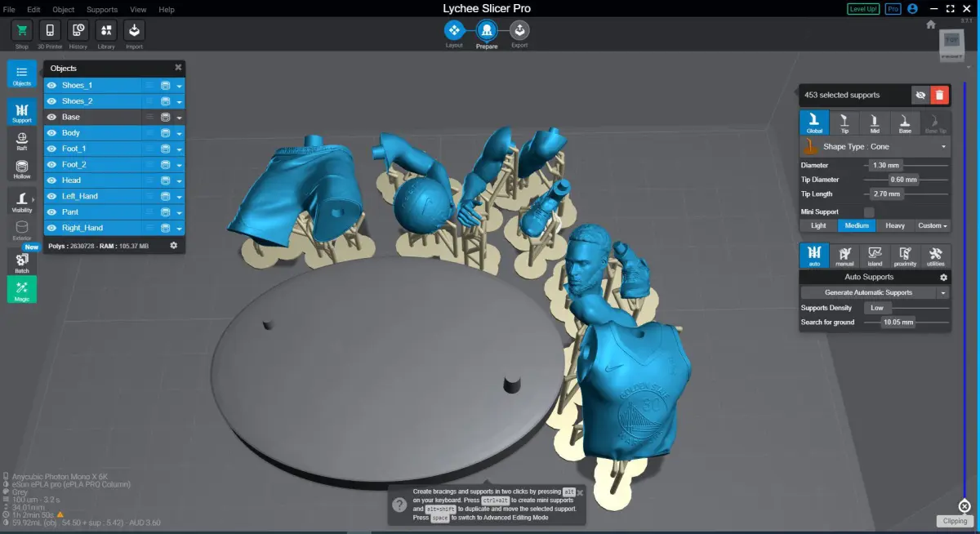This screenshot has height=534, width=980.
Task: Open the History icon
Action: click(78, 31)
